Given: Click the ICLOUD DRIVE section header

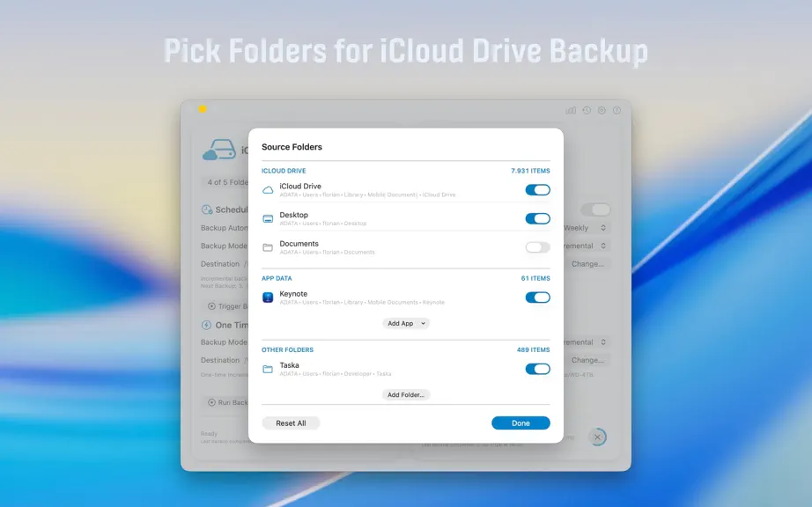Looking at the screenshot, I should point(284,171).
